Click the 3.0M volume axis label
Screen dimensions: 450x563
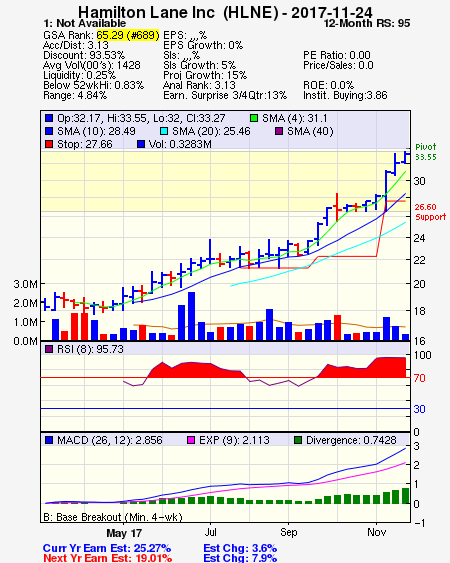pos(25,284)
